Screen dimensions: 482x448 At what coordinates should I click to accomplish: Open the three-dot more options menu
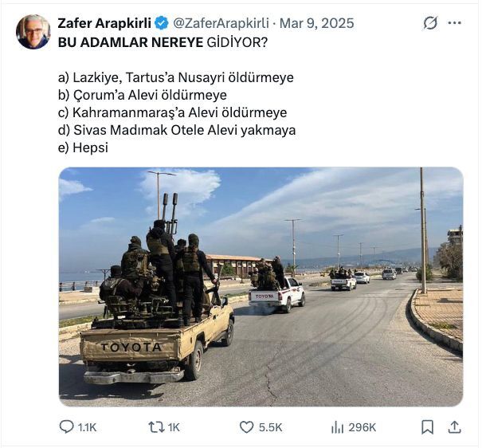pyautogui.click(x=455, y=23)
